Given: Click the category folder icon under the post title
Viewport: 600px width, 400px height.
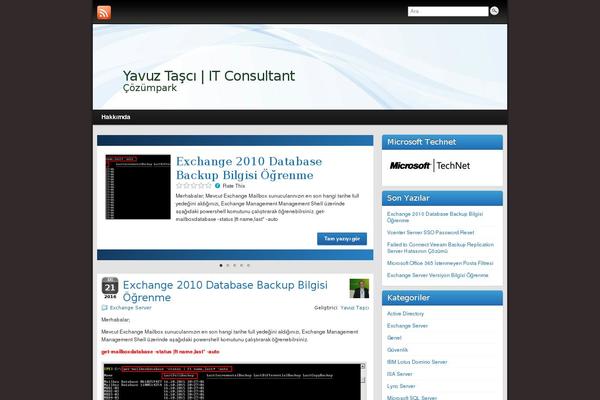Looking at the screenshot, I should (104, 308).
